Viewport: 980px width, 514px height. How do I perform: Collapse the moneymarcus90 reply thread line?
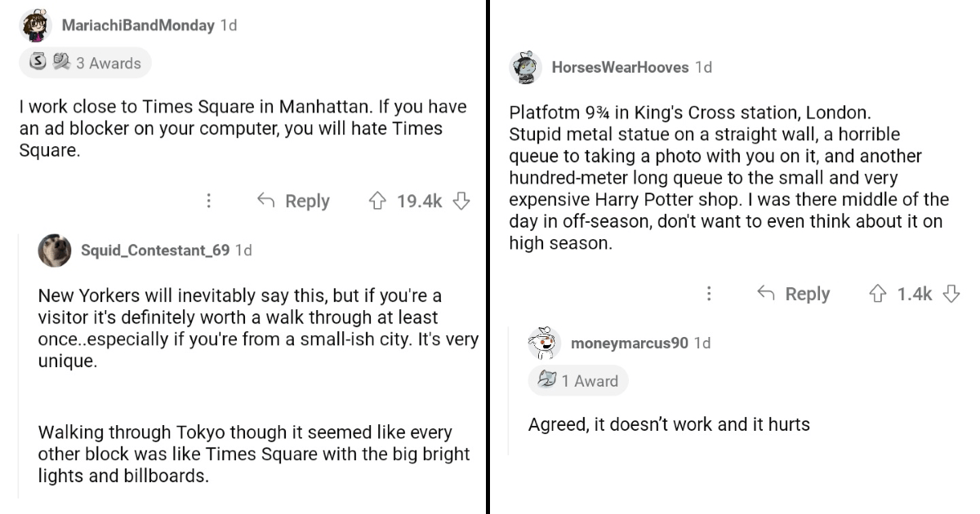click(509, 390)
